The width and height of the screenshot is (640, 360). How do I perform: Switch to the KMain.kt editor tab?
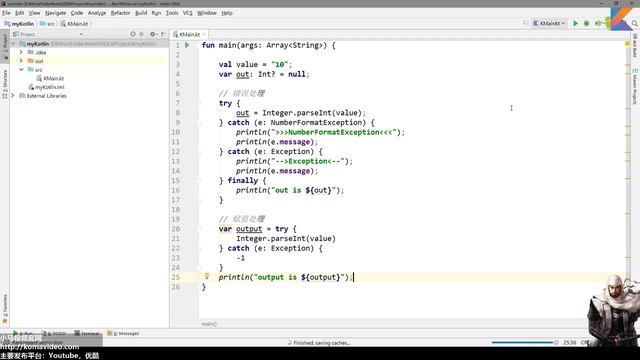click(x=188, y=34)
